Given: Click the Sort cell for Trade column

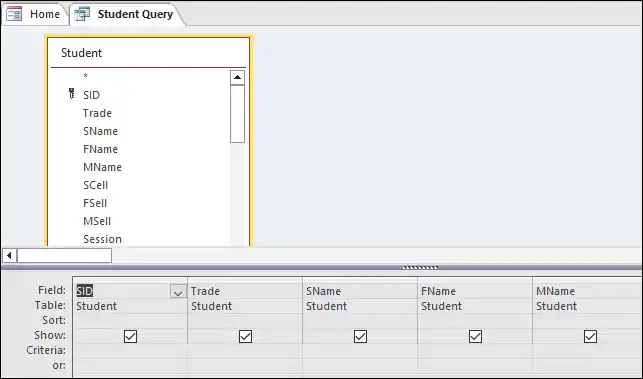Looking at the screenshot, I should pos(245,321).
